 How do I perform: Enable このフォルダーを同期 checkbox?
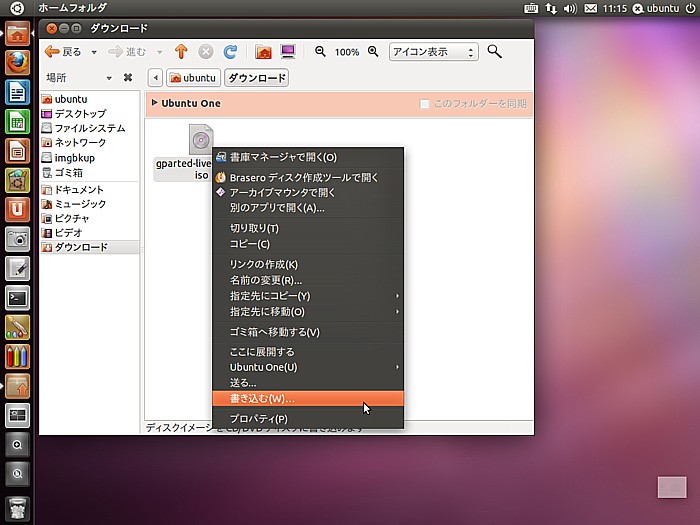[x=424, y=104]
